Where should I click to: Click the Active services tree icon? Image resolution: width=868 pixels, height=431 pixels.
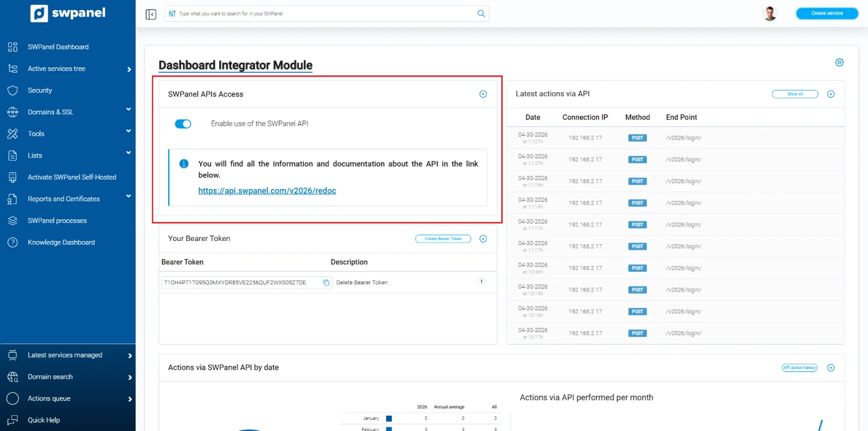(x=12, y=68)
